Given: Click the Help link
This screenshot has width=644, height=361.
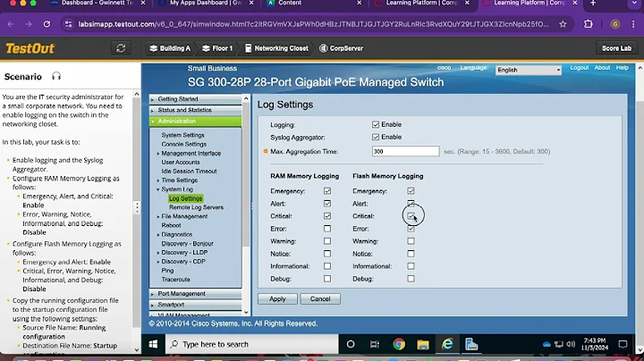Looking at the screenshot, I should click(622, 68).
